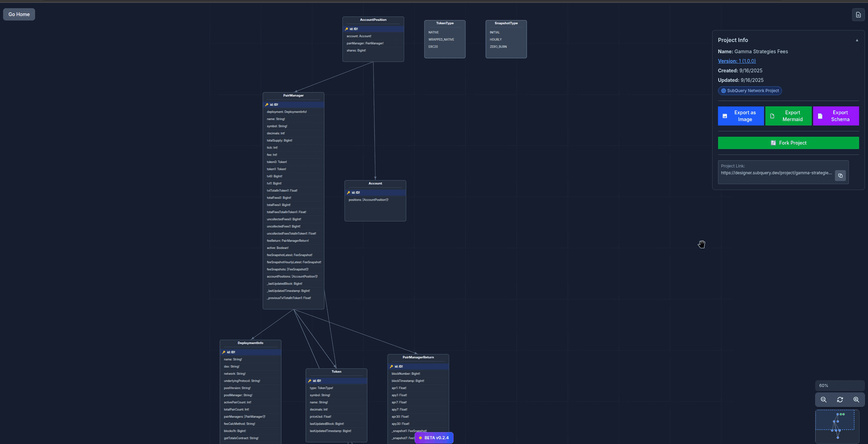This screenshot has width=868, height=444.
Task: Click the Export Schema button
Action: point(835,116)
